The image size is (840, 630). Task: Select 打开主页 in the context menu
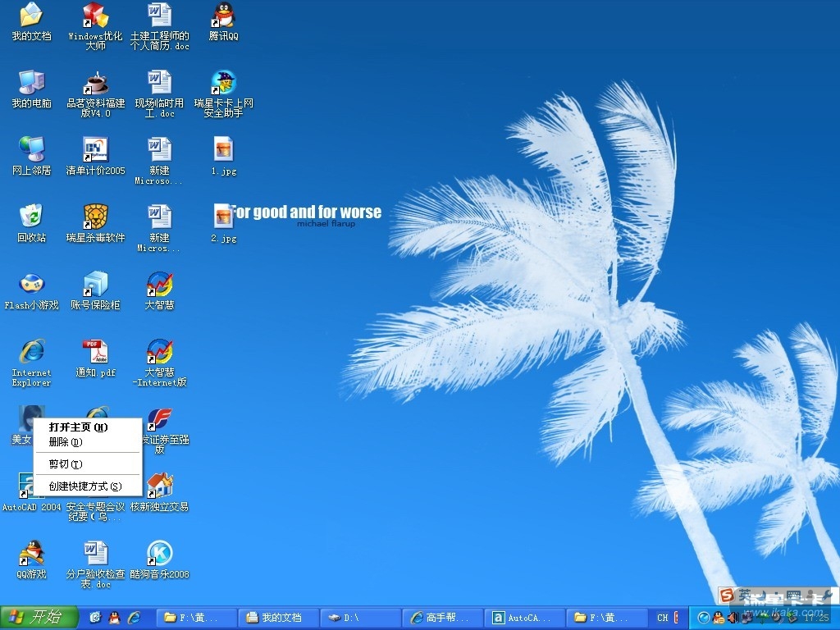coord(78,427)
